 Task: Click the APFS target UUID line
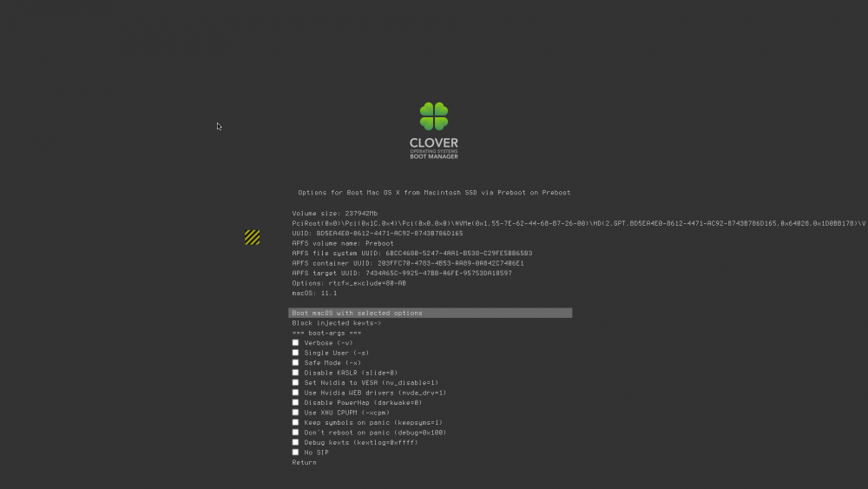tap(402, 273)
